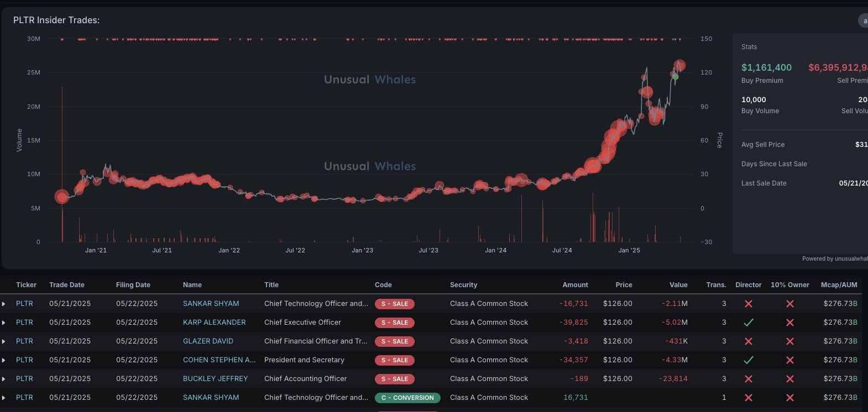Sort table by Code column header
Viewport: 868px width, 412px height.
tap(383, 285)
